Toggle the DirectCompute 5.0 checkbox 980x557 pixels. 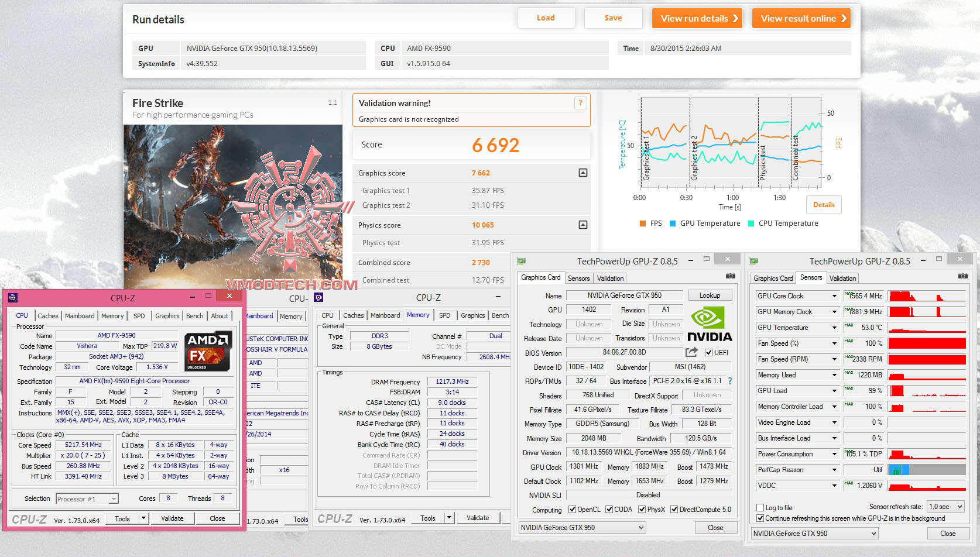coord(674,510)
